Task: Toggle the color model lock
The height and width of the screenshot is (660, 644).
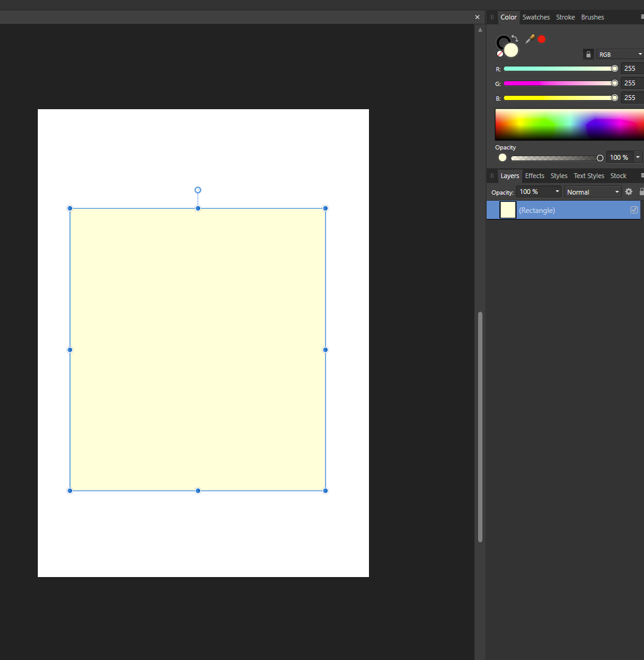Action: point(588,54)
